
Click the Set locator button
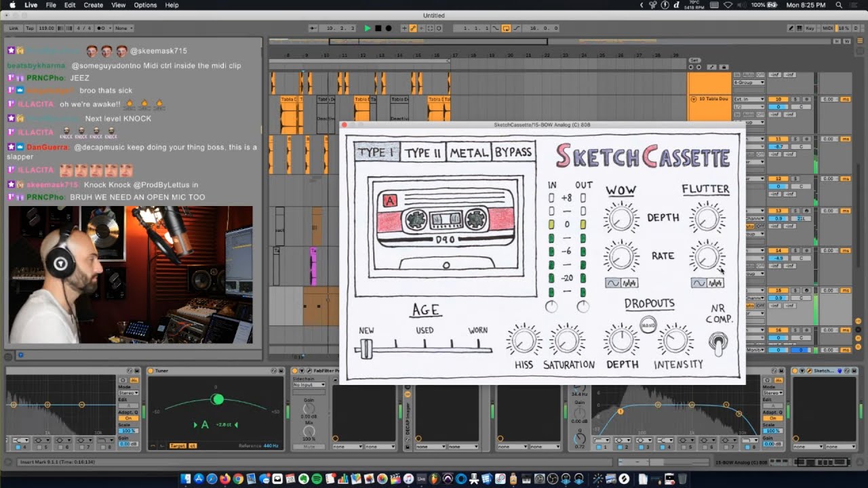click(x=694, y=60)
